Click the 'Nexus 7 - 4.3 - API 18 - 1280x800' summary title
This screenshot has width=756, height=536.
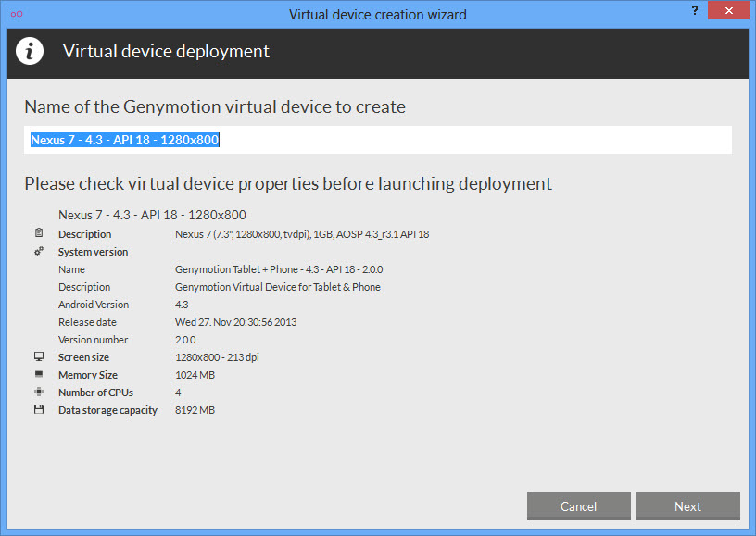(152, 215)
